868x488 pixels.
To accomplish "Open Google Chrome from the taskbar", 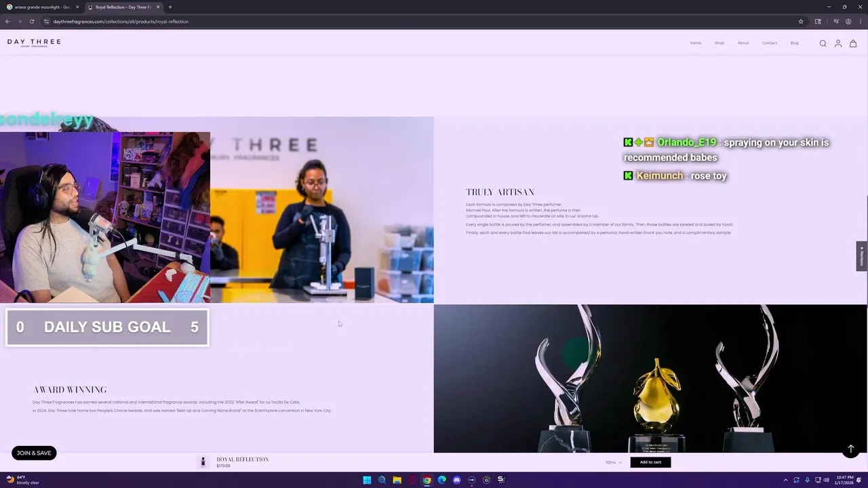I will (x=427, y=480).
